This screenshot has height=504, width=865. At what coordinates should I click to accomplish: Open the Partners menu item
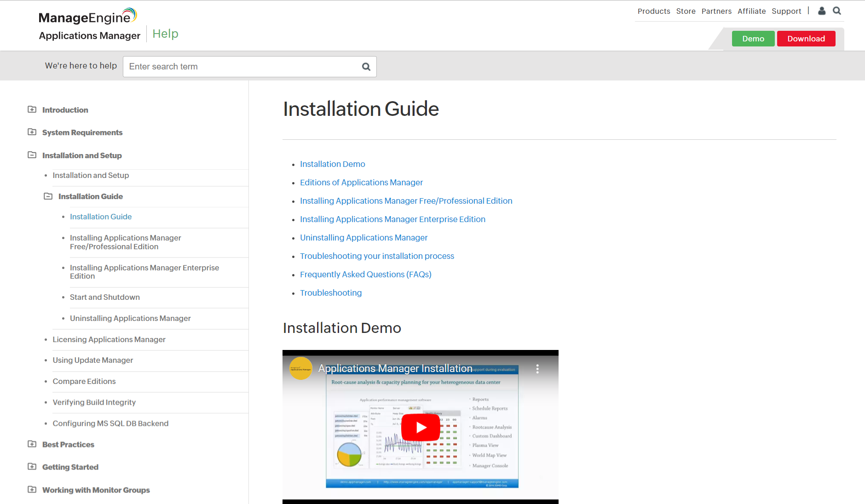pyautogui.click(x=716, y=11)
